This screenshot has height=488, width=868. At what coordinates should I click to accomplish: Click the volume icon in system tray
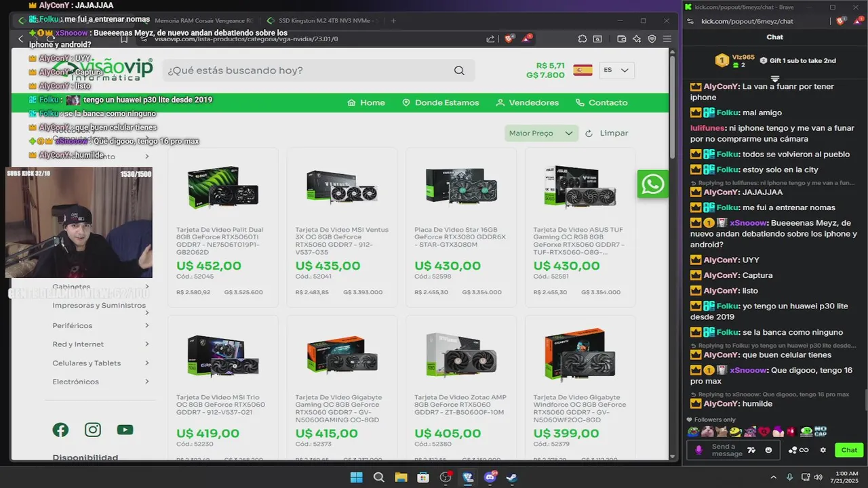(818, 477)
